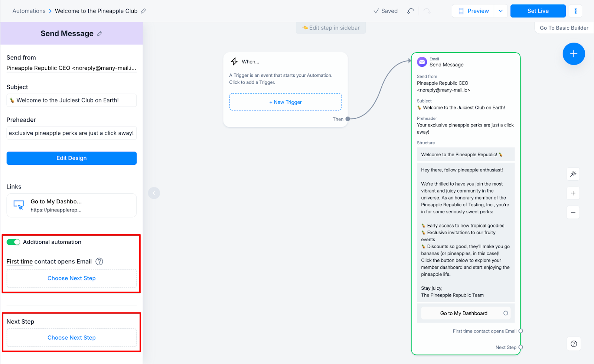
Task: Zoom out of the canvas
Action: [573, 212]
